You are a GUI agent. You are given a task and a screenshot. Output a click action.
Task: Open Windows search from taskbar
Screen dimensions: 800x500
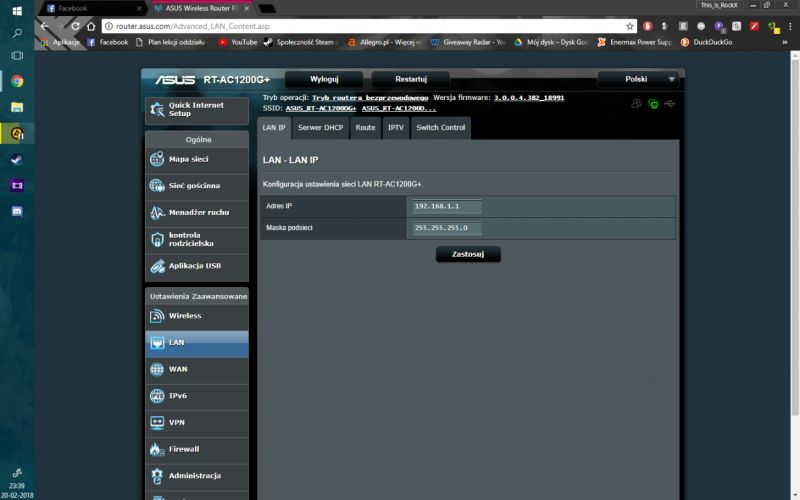pos(17,34)
